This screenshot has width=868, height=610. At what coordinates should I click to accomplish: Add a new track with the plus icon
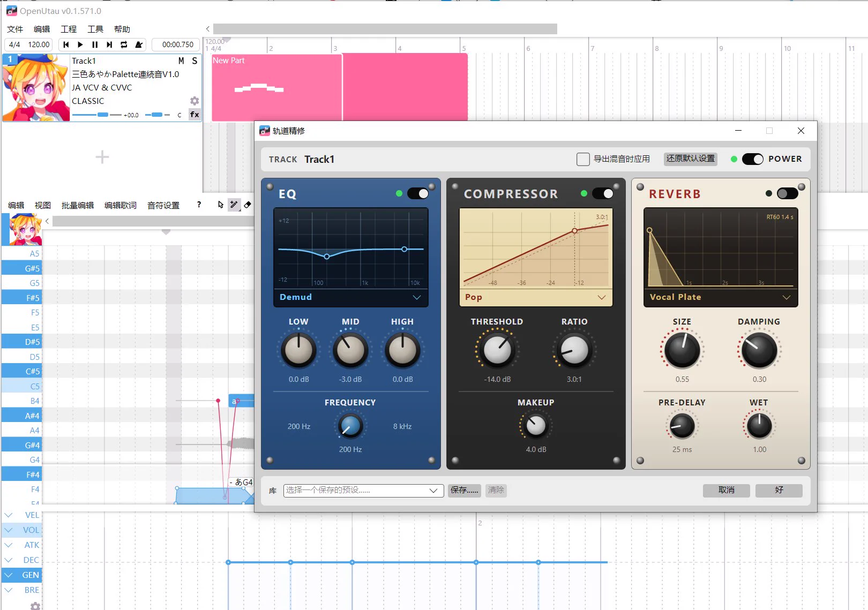(x=102, y=157)
